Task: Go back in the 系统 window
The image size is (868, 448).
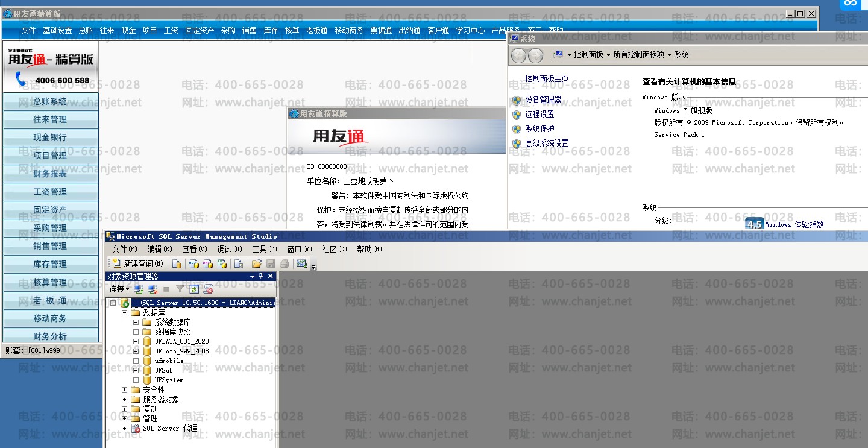Action: 518,55
